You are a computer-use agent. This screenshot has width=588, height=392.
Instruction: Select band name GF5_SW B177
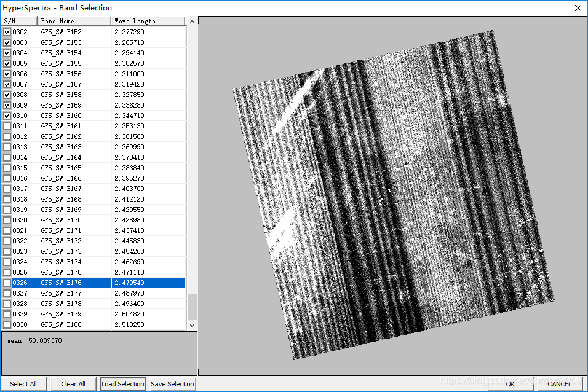tap(61, 294)
